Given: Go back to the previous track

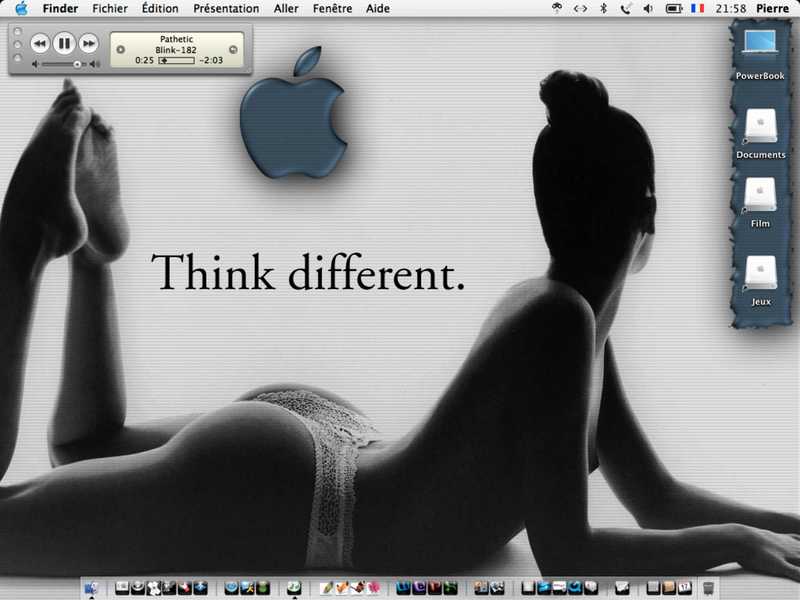Looking at the screenshot, I should point(40,43).
